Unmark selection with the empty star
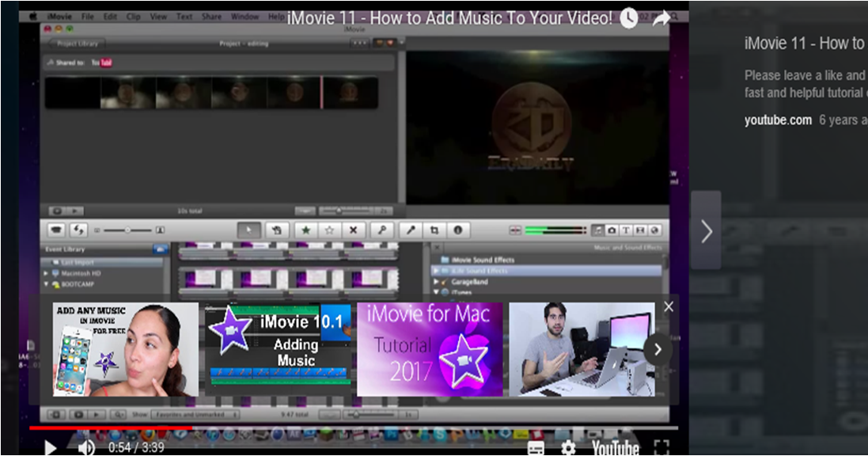This screenshot has height=456, width=868. pyautogui.click(x=329, y=230)
